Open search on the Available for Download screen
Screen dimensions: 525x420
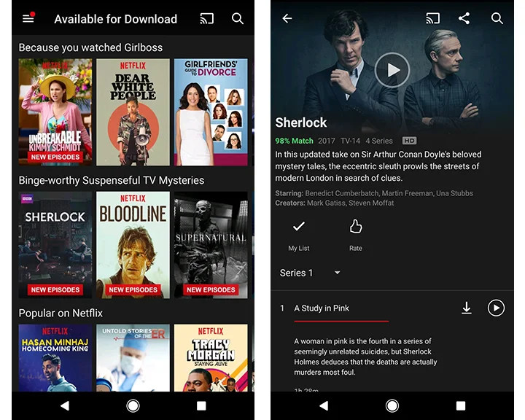pos(238,18)
